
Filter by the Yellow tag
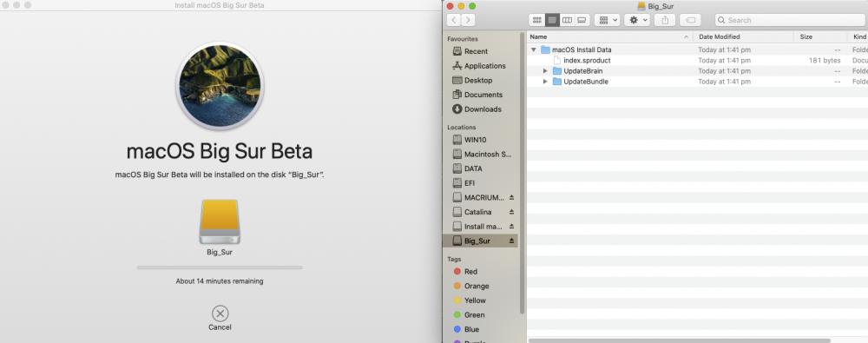pyautogui.click(x=475, y=300)
